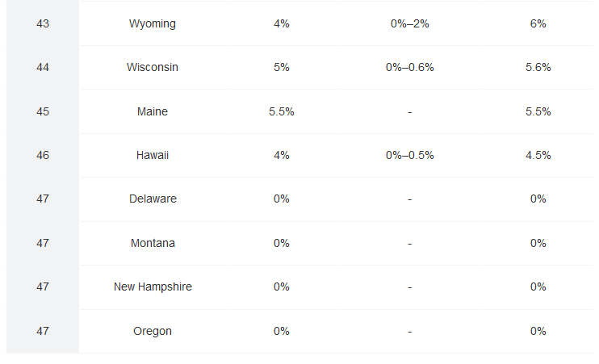Screen dimensions: 599x364
Task: Select the rank 46 cell
Action: tap(43, 155)
